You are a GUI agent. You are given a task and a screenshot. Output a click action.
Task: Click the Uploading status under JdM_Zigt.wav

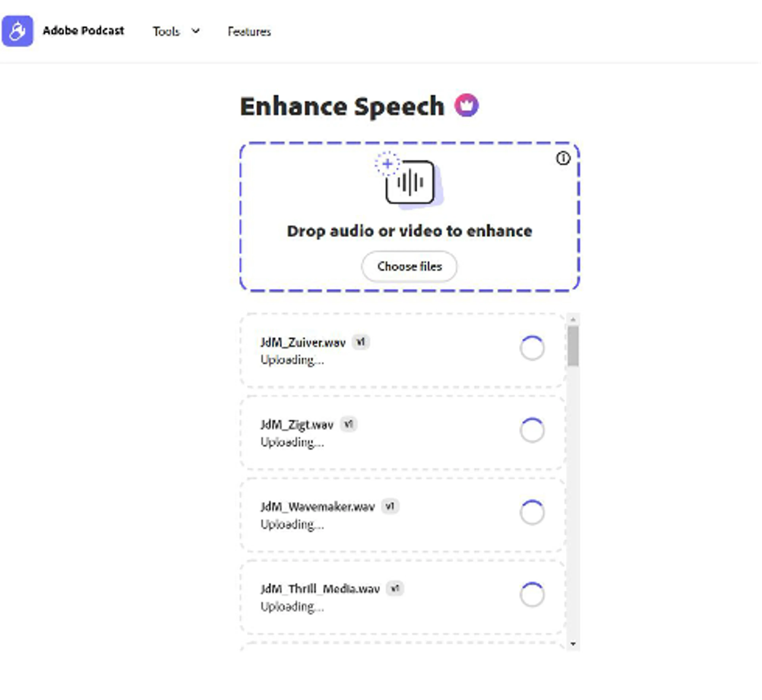click(292, 442)
